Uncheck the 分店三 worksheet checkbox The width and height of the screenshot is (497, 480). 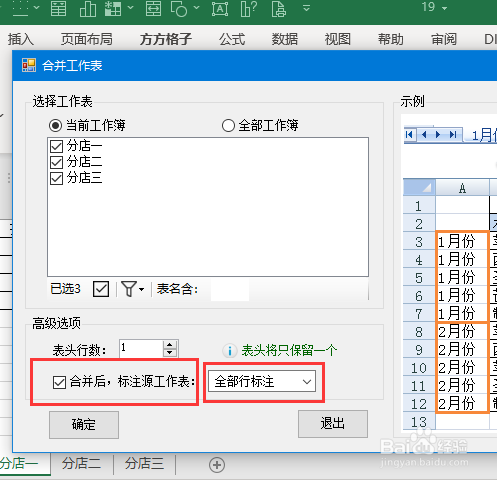[x=56, y=178]
